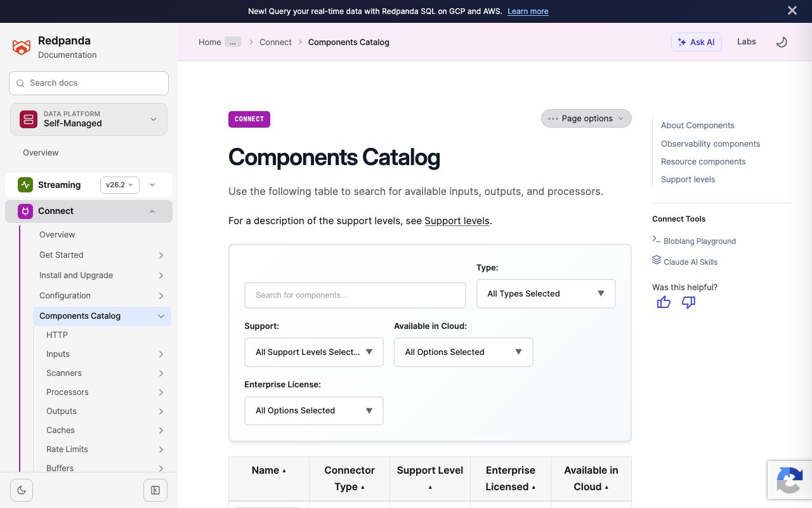Expand the Inputs submenu

tap(161, 354)
